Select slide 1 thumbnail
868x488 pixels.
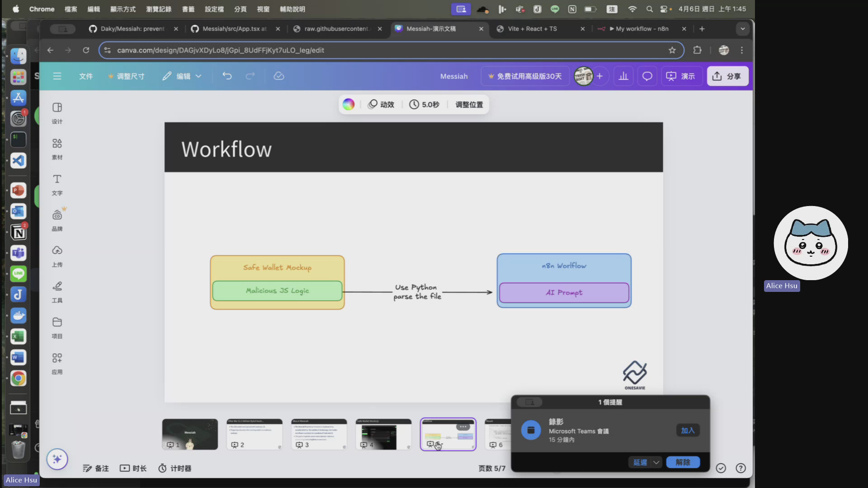click(190, 434)
